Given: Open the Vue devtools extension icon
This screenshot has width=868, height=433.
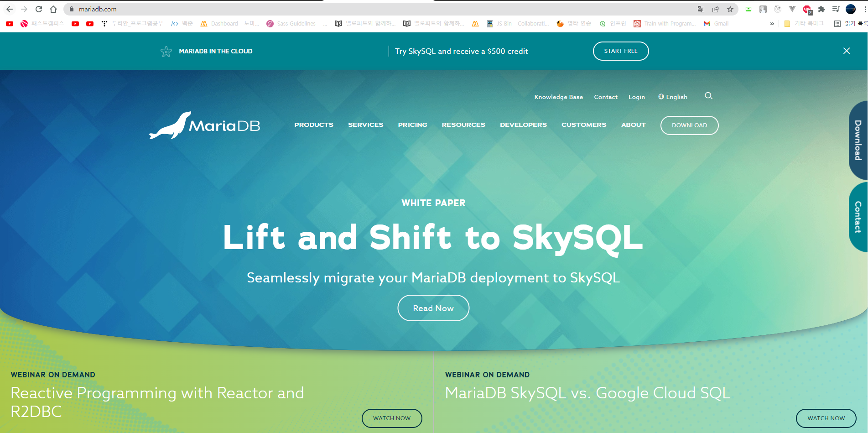Looking at the screenshot, I should [x=792, y=9].
